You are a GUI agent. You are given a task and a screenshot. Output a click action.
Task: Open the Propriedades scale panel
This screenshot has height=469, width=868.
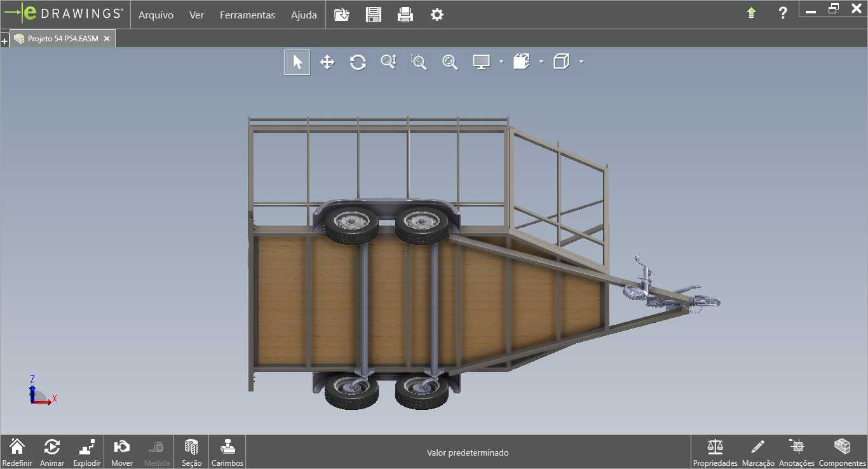tap(715, 452)
